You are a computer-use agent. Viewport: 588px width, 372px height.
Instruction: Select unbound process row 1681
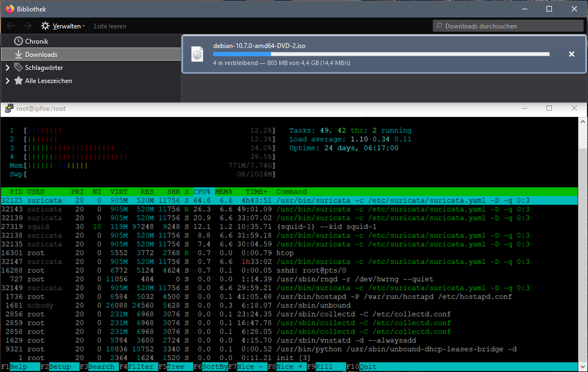pos(289,305)
